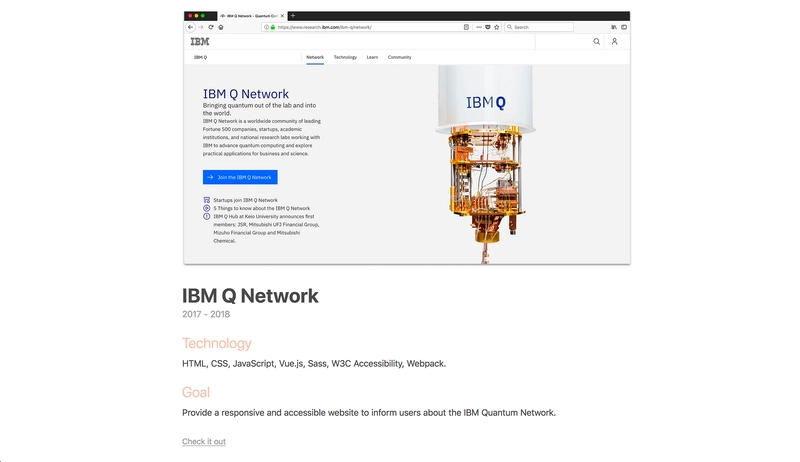Viewport: 800px width, 462px height.
Task: Click the IBM logo in header
Action: pos(199,41)
